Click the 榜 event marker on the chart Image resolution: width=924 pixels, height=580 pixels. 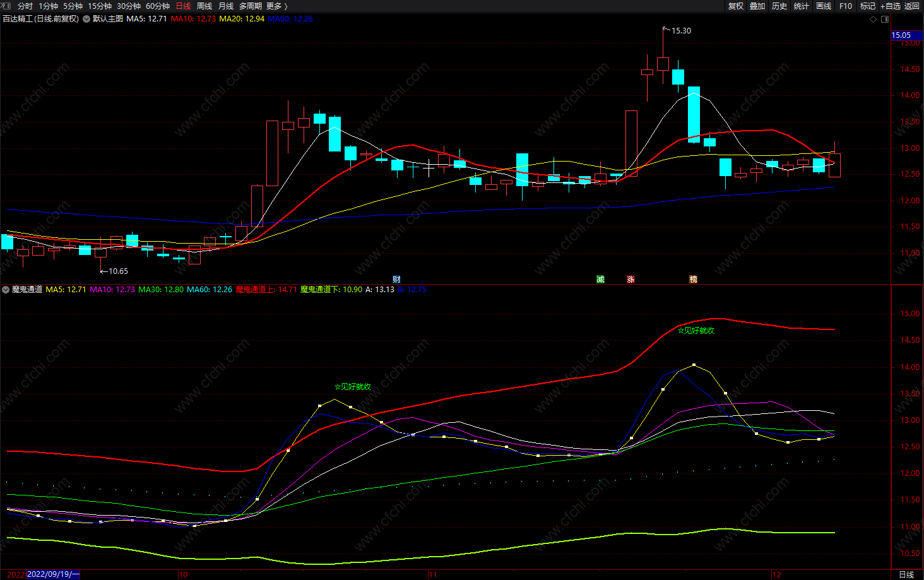[x=693, y=279]
